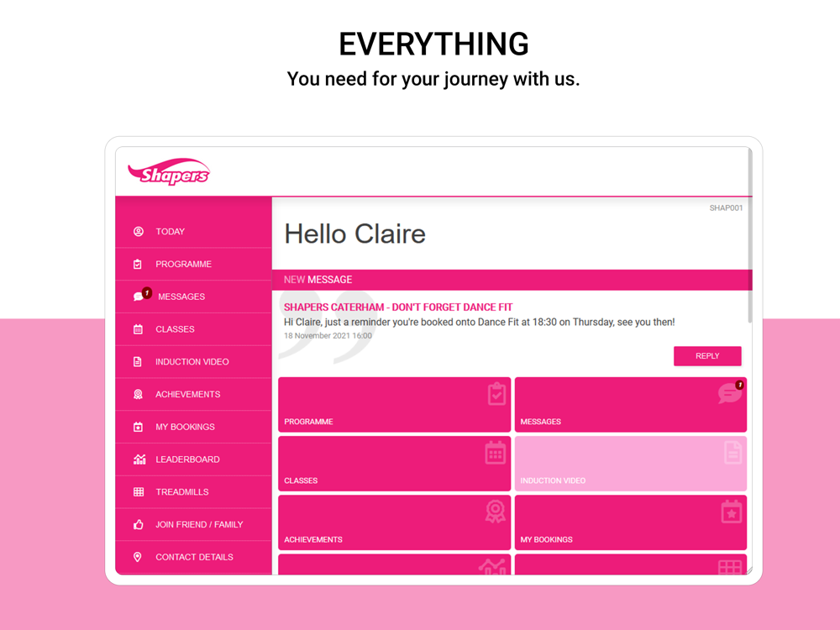Click the SHAP001 member code text
840x630 pixels.
coord(726,207)
